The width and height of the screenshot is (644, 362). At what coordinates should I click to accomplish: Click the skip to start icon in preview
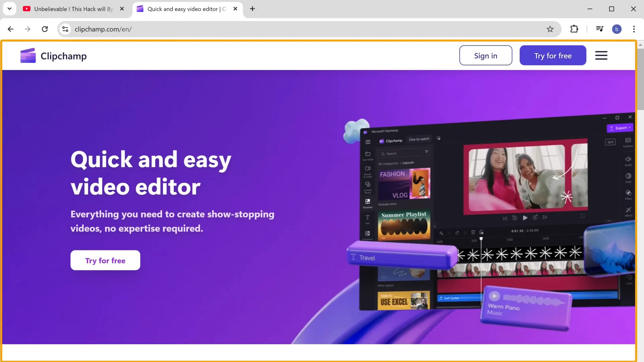505,218
